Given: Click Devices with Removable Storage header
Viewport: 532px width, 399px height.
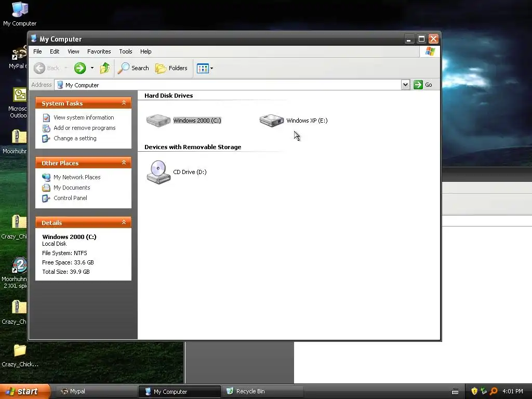Looking at the screenshot, I should pyautogui.click(x=193, y=147).
